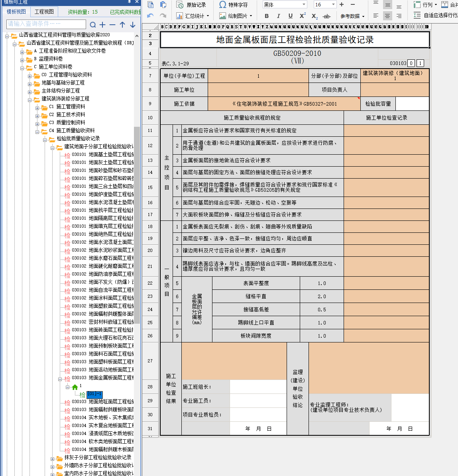Viewport: 458px width, 476px height.
Task: Toggle underline formatting
Action: tap(291, 16)
